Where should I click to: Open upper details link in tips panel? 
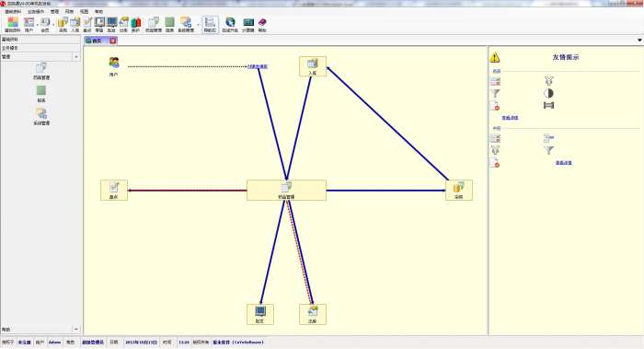510,118
